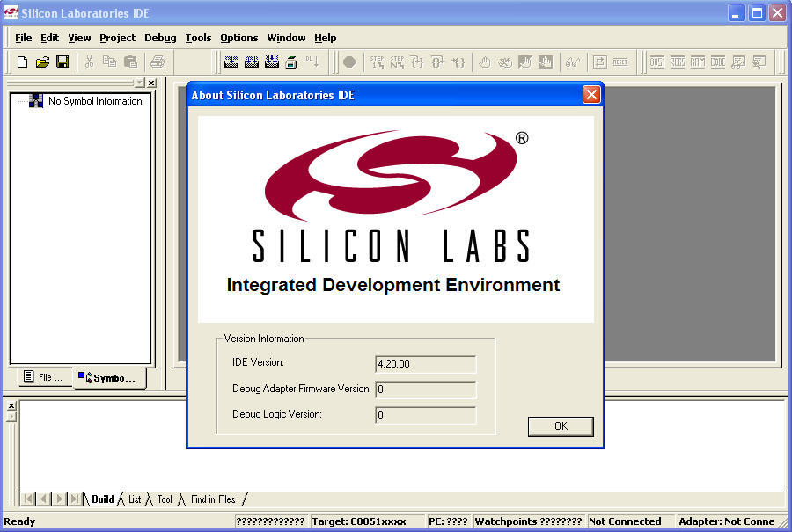Open the Project menu
The image size is (792, 532).
tap(117, 38)
